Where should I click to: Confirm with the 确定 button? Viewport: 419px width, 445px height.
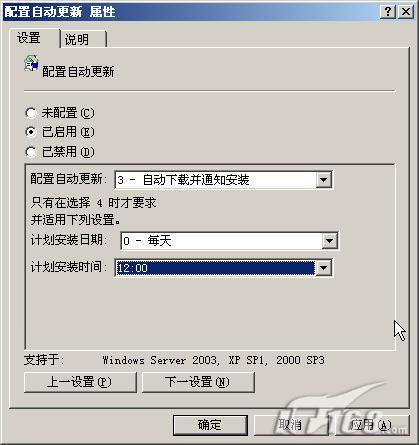pos(210,425)
